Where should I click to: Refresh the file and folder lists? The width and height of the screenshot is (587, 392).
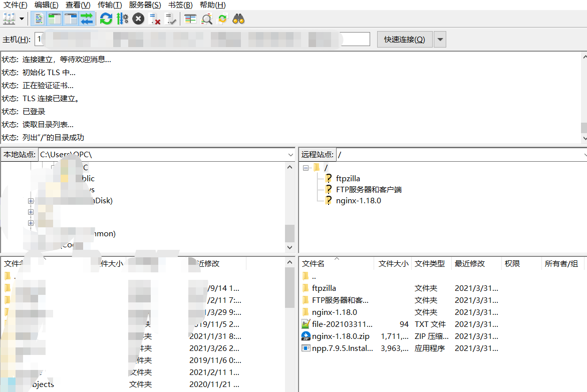coord(106,19)
